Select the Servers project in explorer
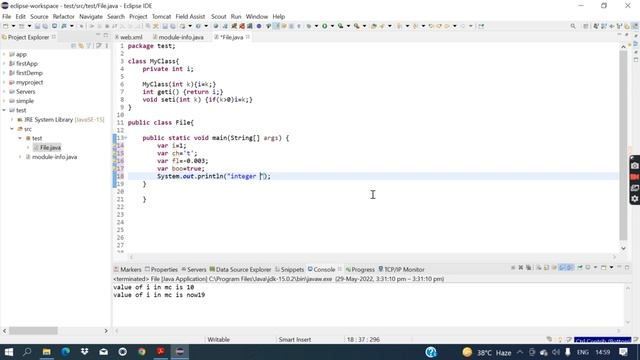 point(25,92)
